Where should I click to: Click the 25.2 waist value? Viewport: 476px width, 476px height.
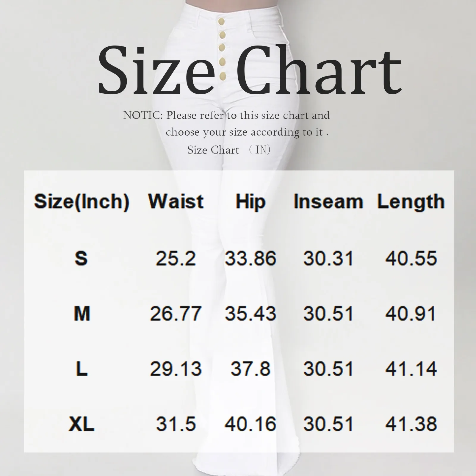click(176, 258)
